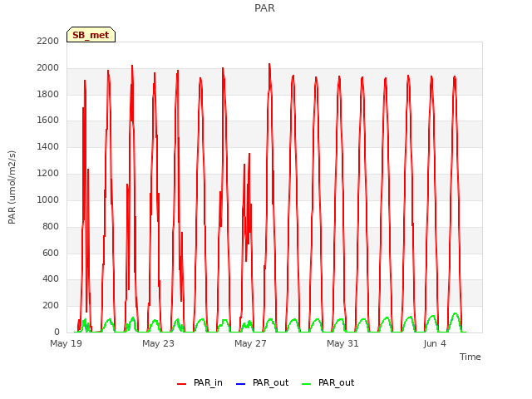Click the 1400 y-axis tick label

tap(48, 146)
